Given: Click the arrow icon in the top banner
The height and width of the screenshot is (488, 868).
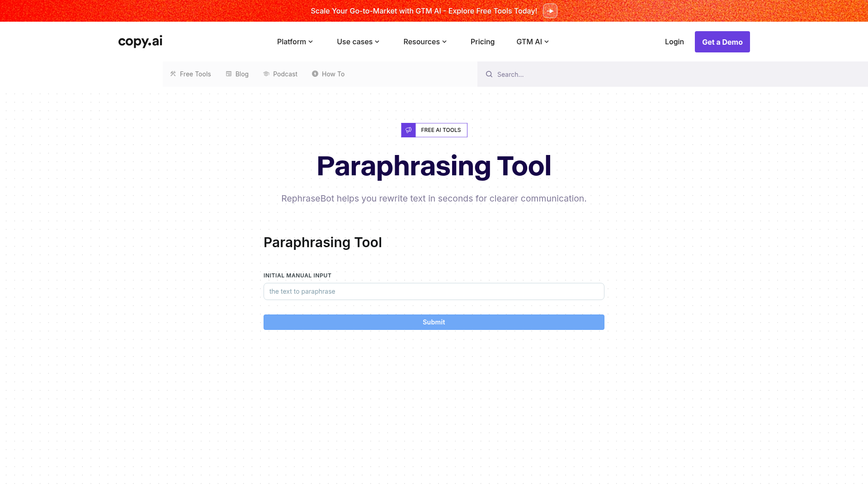Looking at the screenshot, I should tap(550, 11).
